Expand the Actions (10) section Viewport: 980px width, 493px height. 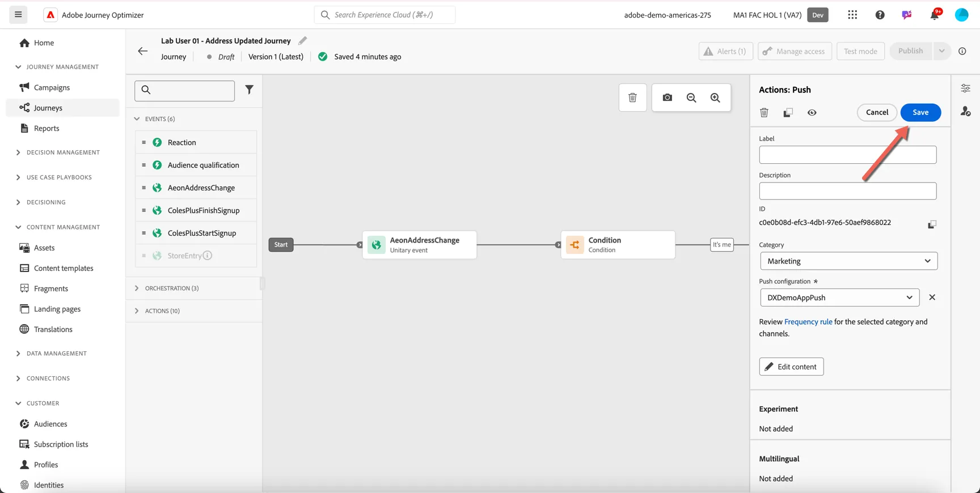tap(194, 311)
